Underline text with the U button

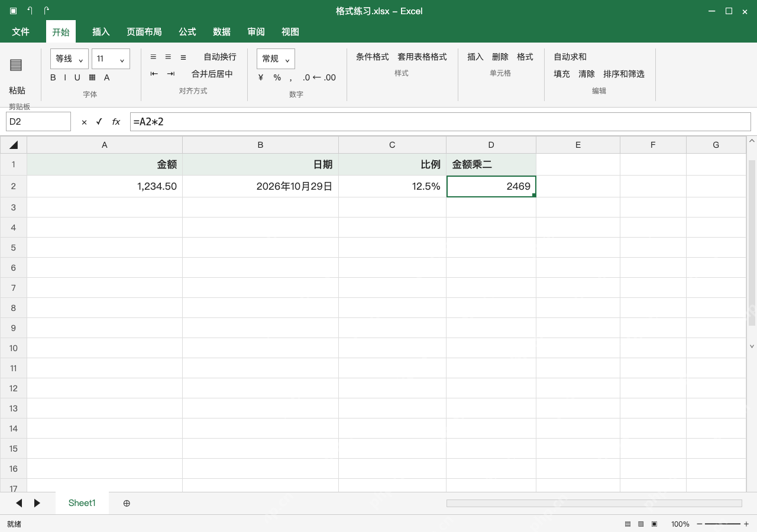77,77
